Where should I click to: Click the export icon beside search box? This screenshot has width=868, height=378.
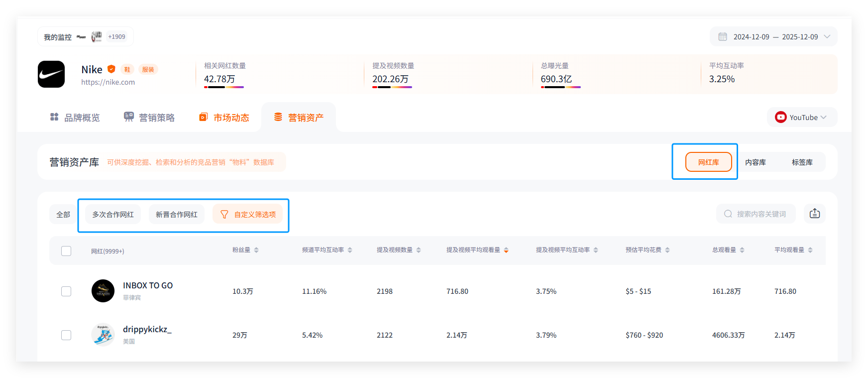click(x=814, y=214)
